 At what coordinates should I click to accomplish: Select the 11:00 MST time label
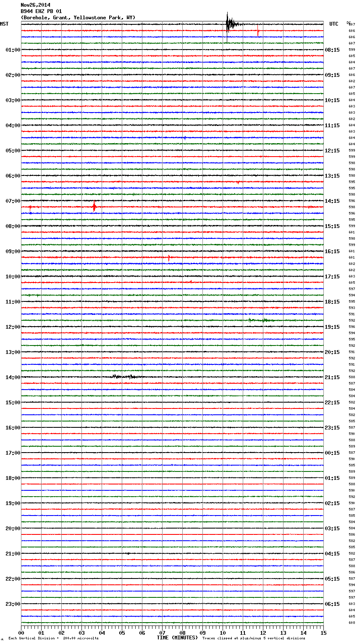click(13, 302)
